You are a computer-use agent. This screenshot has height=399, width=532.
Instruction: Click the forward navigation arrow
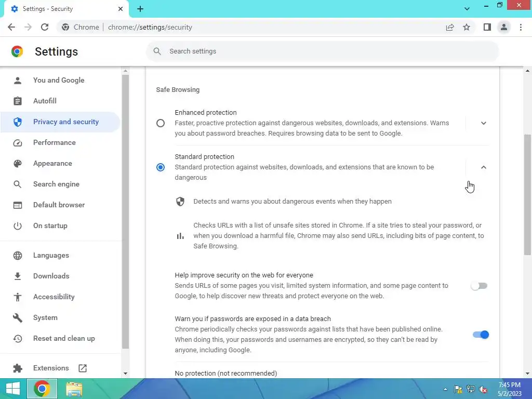point(28,27)
